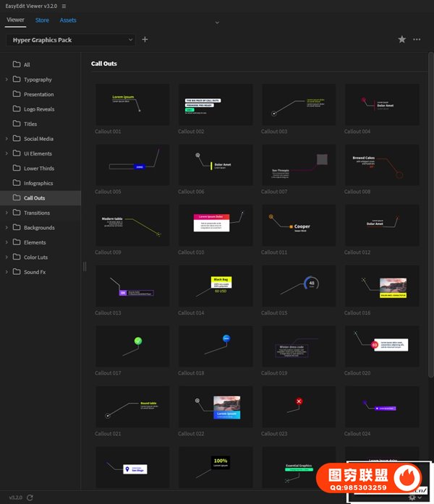Open the Color Luts category
Screen dimensions: 434x504
coord(36,257)
